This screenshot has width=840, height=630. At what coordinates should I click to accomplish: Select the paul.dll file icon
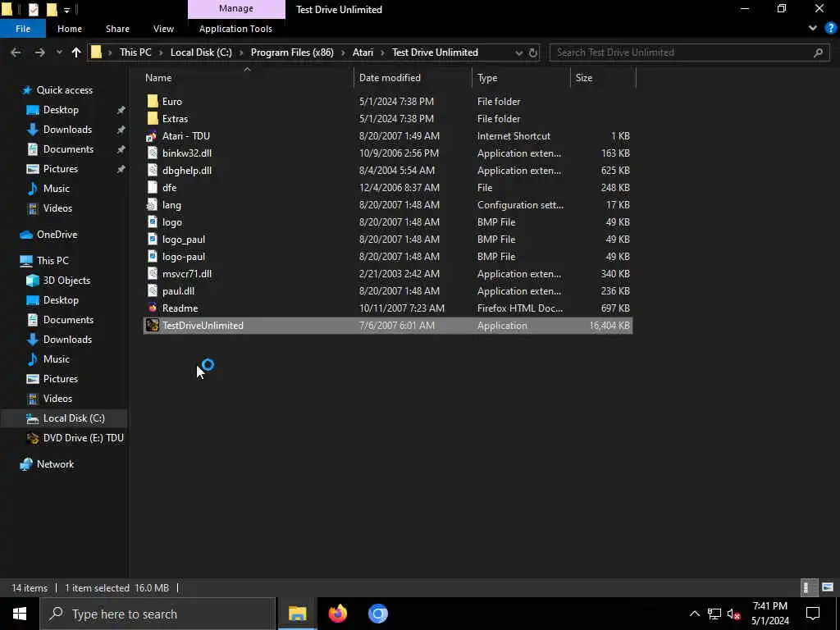coord(153,291)
